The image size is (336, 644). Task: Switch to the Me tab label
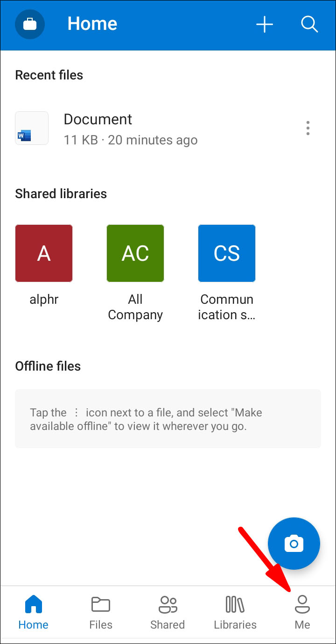(x=302, y=625)
